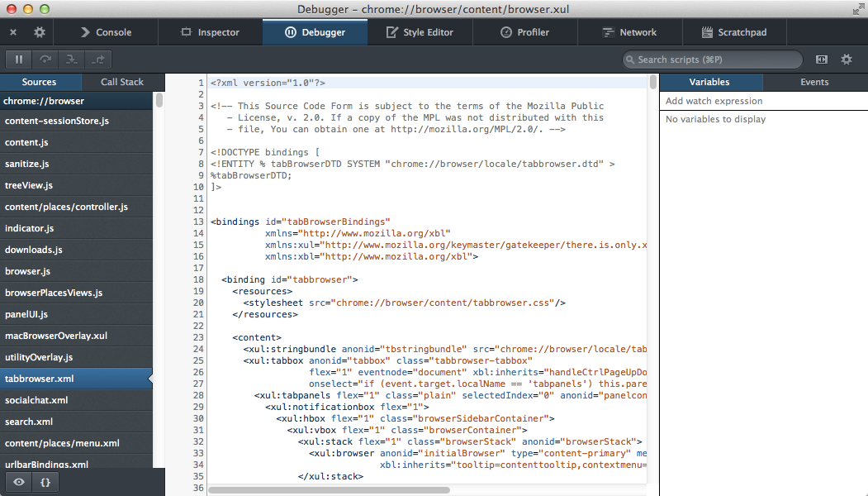This screenshot has height=496, width=868.
Task: Select the Debugger tab
Action: [315, 32]
